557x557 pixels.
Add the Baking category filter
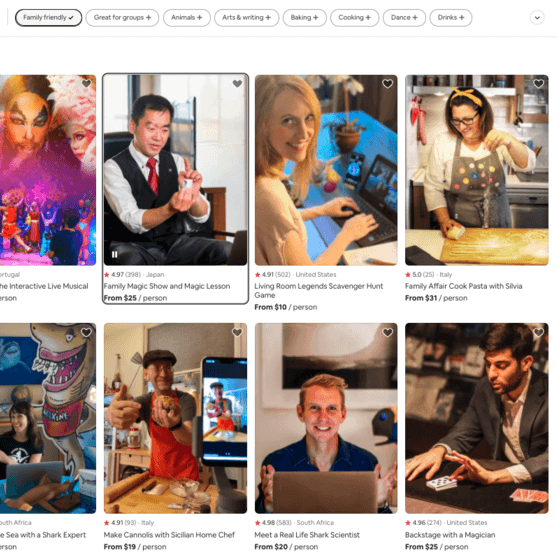tap(304, 17)
